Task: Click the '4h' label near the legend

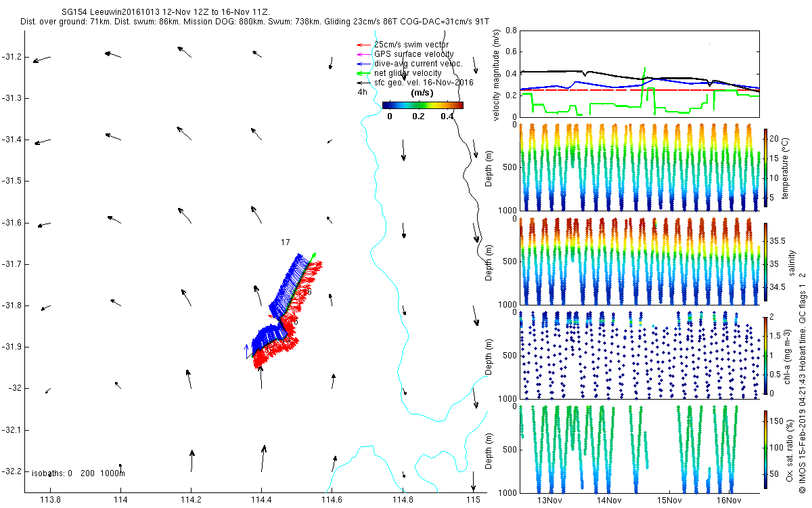Action: pyautogui.click(x=362, y=92)
